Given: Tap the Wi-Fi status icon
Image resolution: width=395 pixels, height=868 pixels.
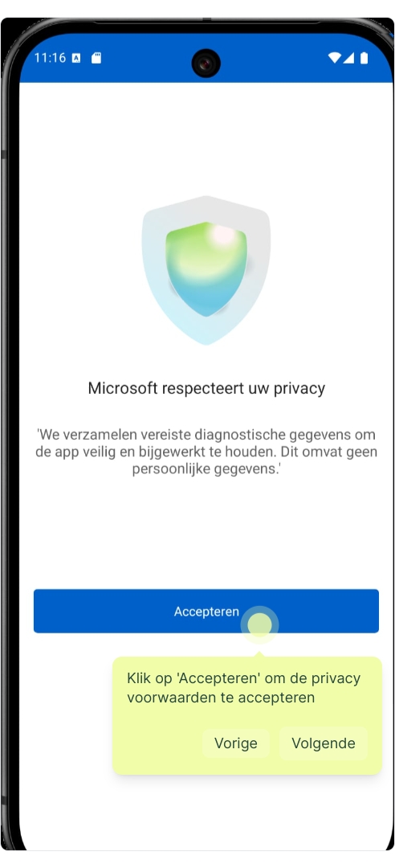Looking at the screenshot, I should [x=334, y=58].
